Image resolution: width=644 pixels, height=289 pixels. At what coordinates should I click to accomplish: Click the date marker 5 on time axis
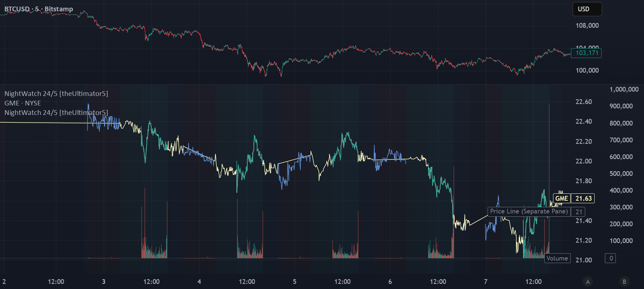coord(295,282)
